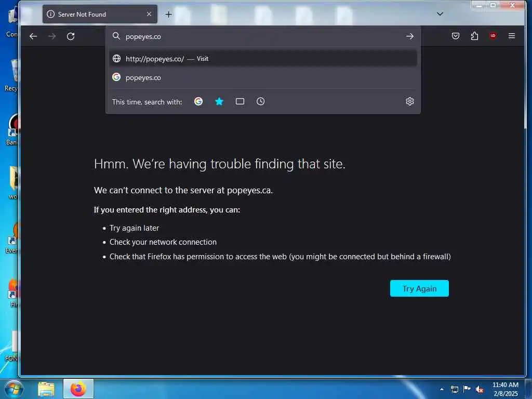The height and width of the screenshot is (399, 532).
Task: Click the go arrow in the address bar
Action: coord(410,36)
